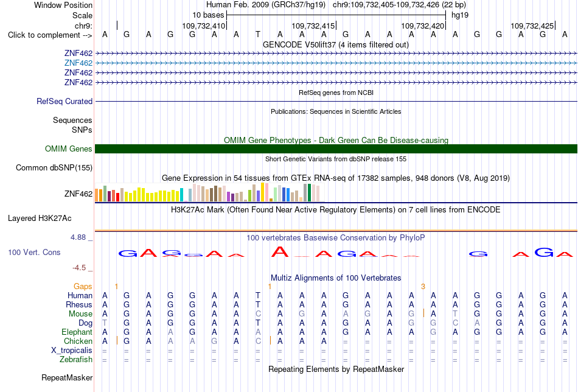Click the Zebrafish species row label
The width and height of the screenshot is (578, 392).
pos(76,360)
